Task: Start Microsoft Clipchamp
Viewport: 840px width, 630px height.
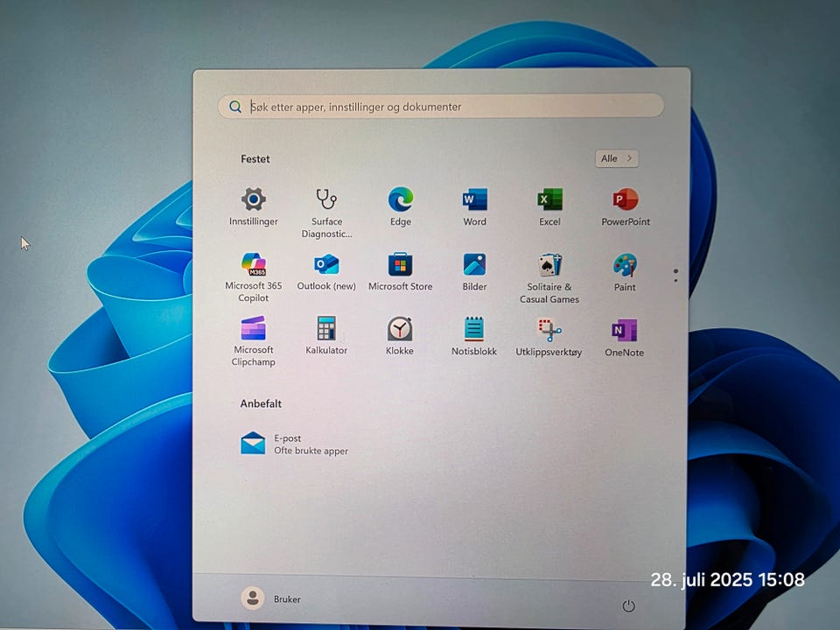Action: coord(254,342)
